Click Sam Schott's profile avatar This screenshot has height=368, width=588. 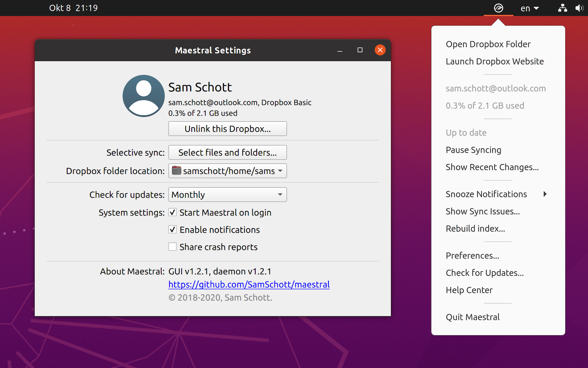coord(144,96)
